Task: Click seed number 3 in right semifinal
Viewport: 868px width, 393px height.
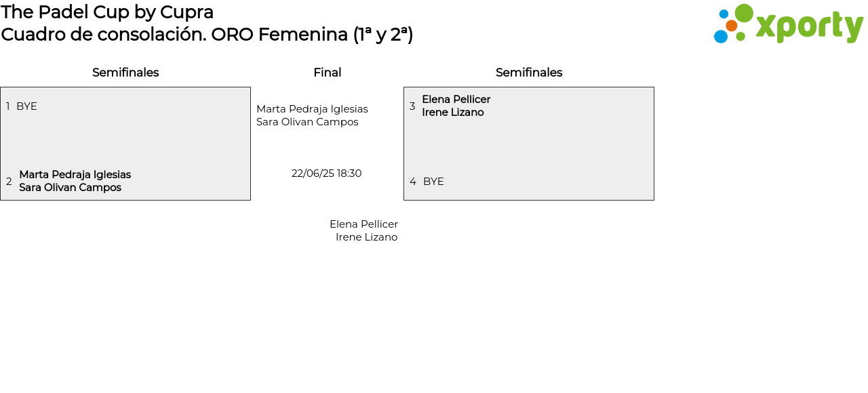Action: pos(412,106)
